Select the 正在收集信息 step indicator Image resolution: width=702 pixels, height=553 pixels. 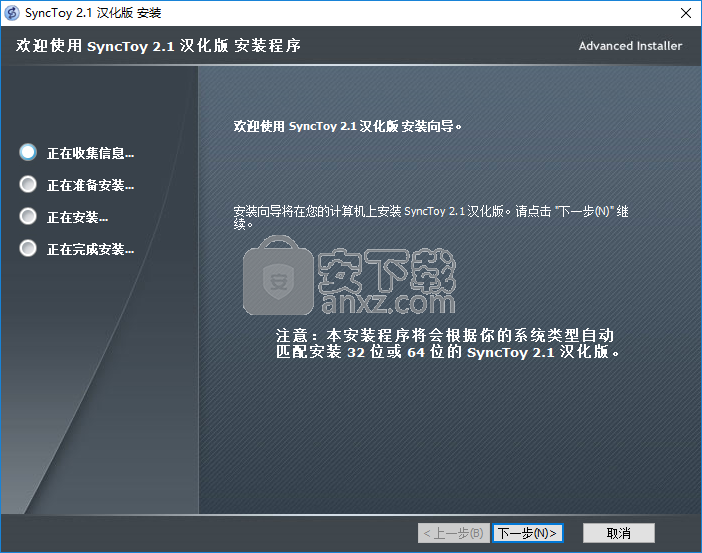point(28,152)
